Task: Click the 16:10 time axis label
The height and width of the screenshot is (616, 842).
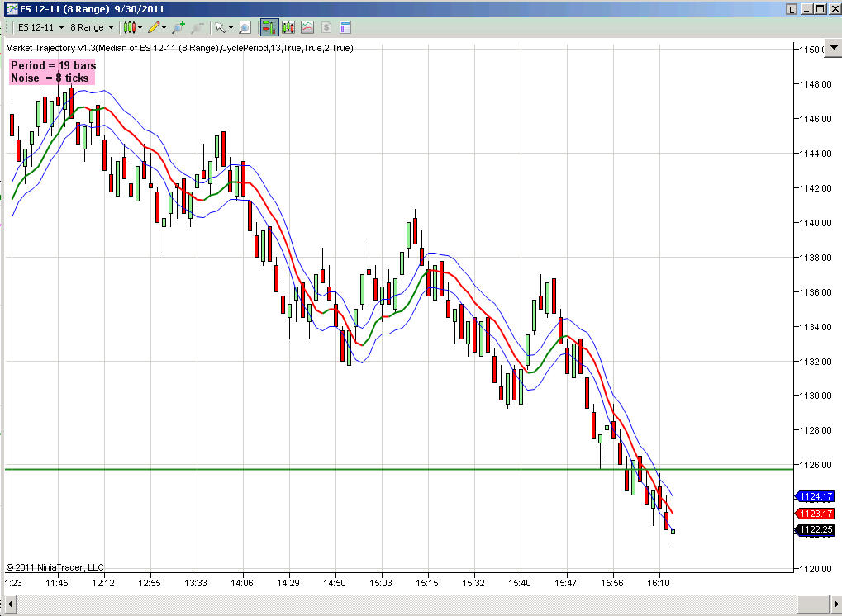Action: pyautogui.click(x=659, y=583)
